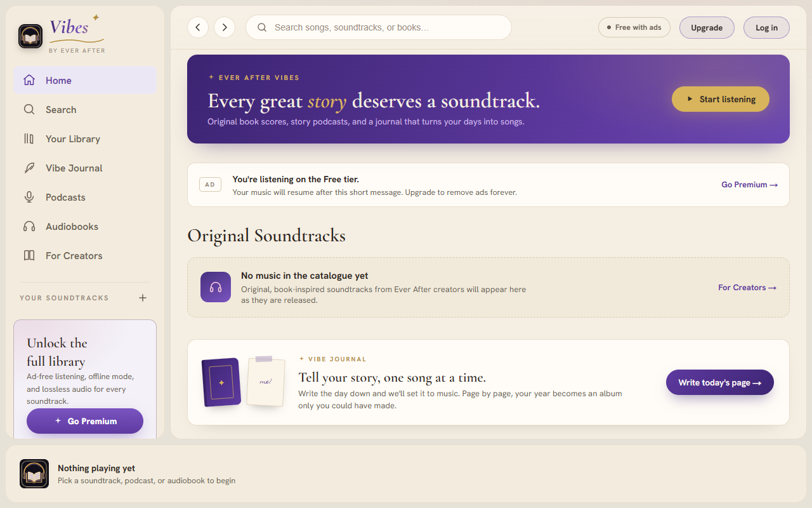Click 'No music in the catalogue yet' text
The height and width of the screenshot is (508, 812).
(304, 276)
